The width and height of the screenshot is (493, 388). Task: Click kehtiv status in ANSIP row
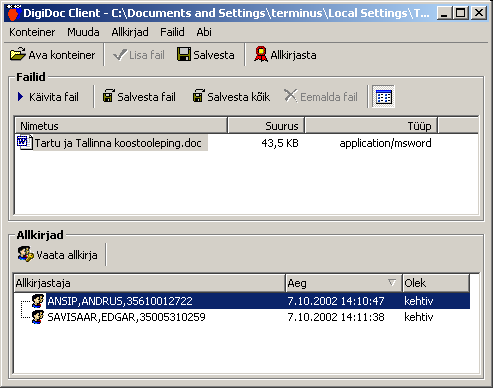[x=419, y=301]
